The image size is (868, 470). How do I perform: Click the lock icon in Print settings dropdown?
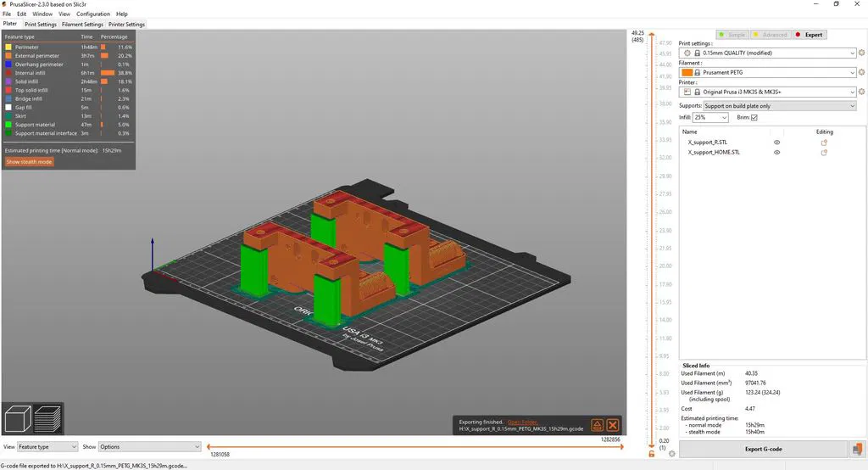[x=697, y=53]
